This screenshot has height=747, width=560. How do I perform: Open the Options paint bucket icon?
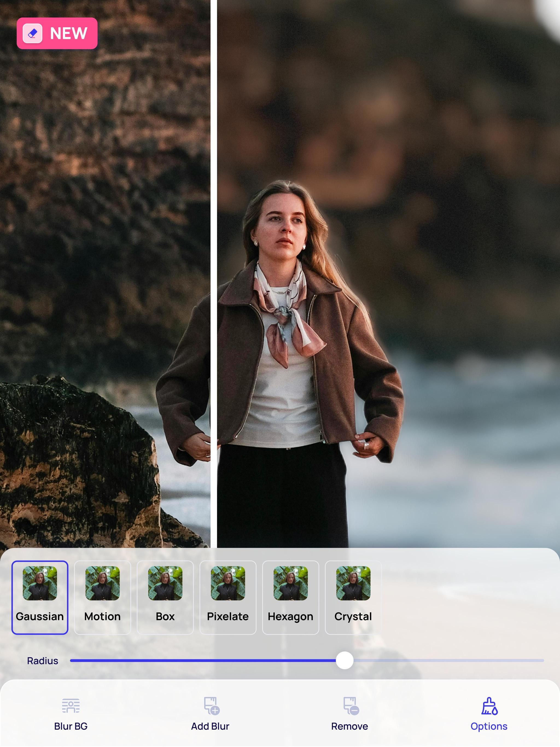click(x=489, y=705)
